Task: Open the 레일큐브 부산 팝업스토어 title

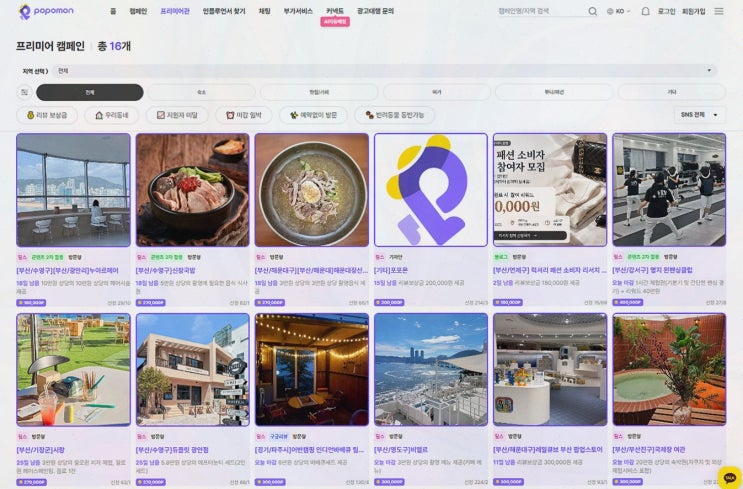Action: click(548, 450)
